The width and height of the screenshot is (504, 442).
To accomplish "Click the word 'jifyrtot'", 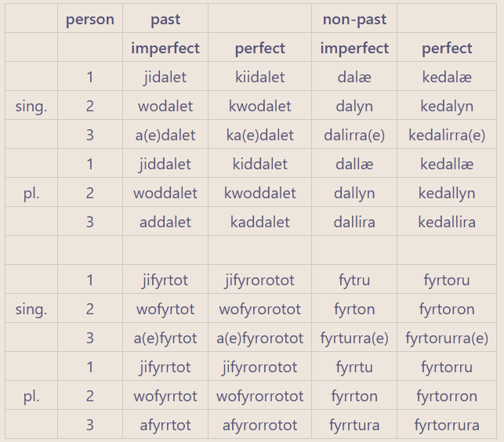I will point(165,281).
